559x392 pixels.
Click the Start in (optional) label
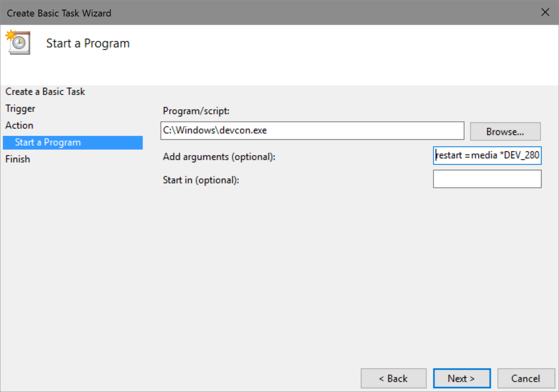(201, 180)
